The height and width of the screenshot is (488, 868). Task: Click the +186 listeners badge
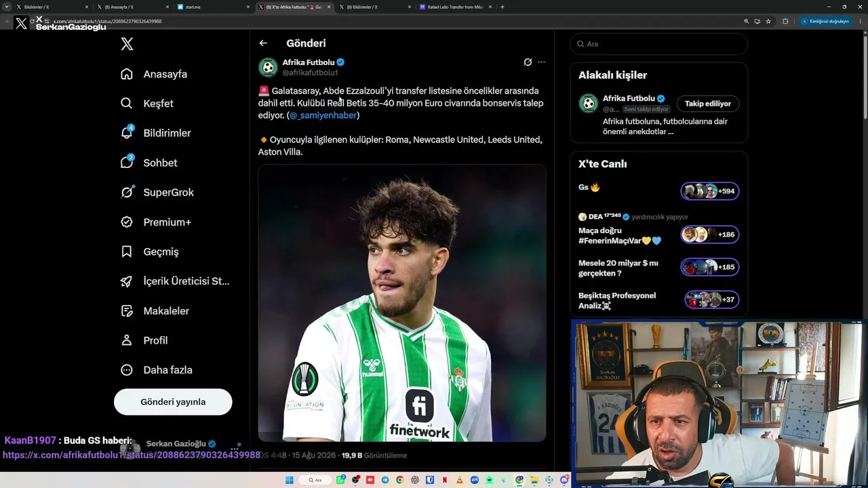pos(710,235)
